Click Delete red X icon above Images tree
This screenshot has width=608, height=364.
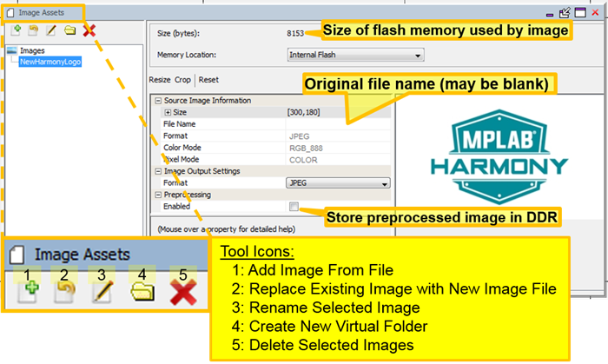(89, 30)
